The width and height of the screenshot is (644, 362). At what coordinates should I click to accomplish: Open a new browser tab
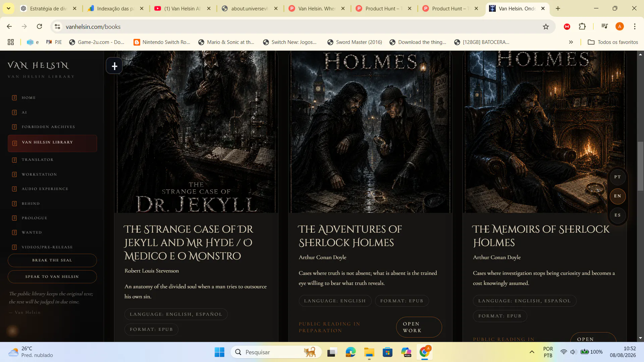tap(558, 8)
